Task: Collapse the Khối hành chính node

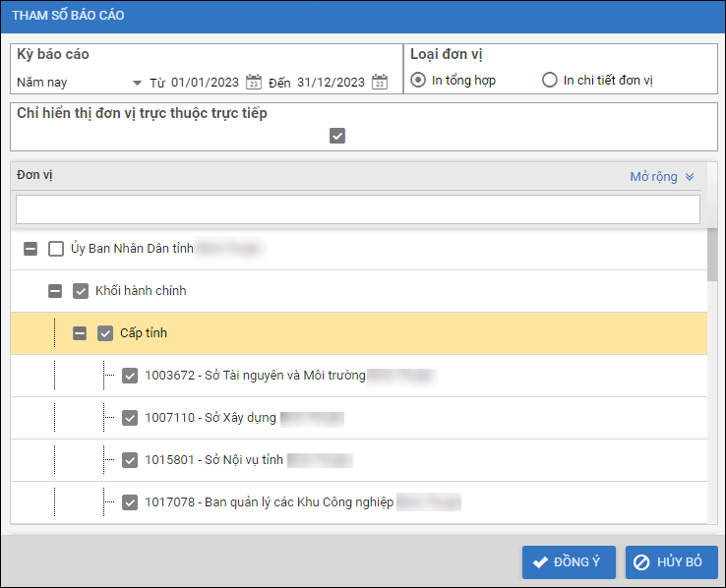Action: pyautogui.click(x=55, y=291)
